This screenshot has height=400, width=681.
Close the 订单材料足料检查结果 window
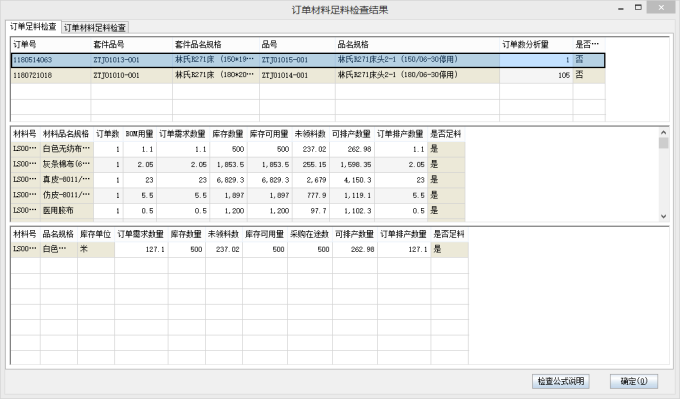661,7
